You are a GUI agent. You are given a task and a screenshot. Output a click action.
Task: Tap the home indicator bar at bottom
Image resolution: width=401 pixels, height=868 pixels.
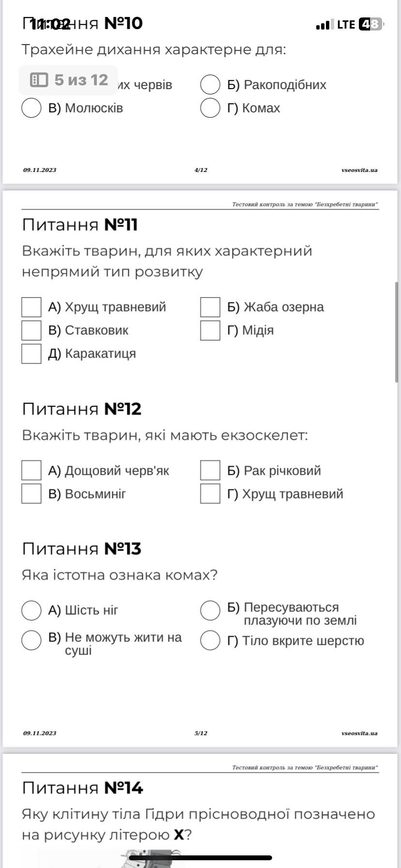pyautogui.click(x=200, y=858)
